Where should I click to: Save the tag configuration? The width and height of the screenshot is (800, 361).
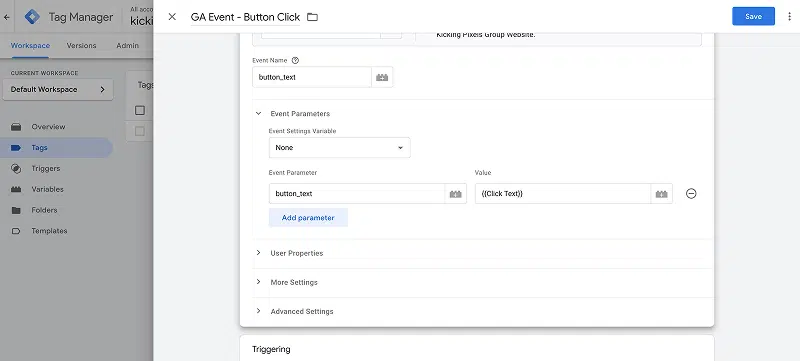coord(753,16)
